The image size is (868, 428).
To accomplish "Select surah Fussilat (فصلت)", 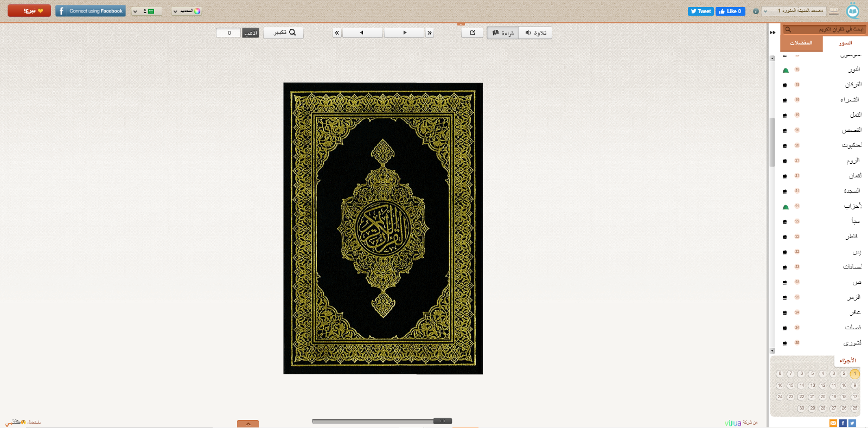I will tap(853, 328).
